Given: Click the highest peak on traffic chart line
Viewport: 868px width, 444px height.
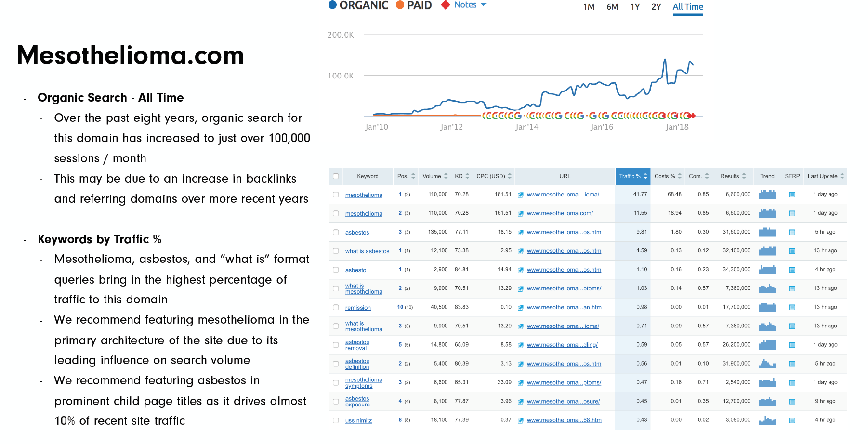Looking at the screenshot, I should coord(665,60).
